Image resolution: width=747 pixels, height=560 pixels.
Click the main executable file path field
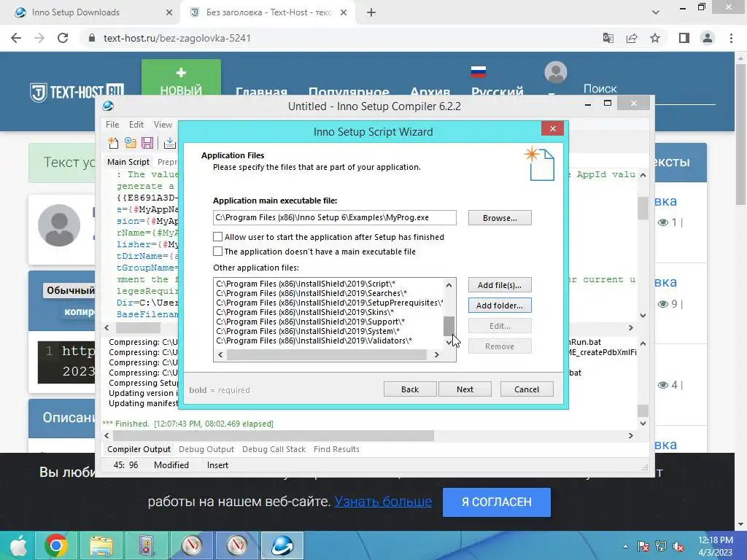[x=334, y=217]
